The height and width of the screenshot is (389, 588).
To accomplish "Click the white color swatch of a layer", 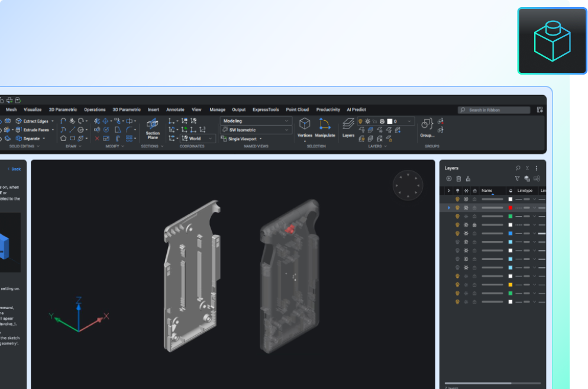I will [x=511, y=199].
